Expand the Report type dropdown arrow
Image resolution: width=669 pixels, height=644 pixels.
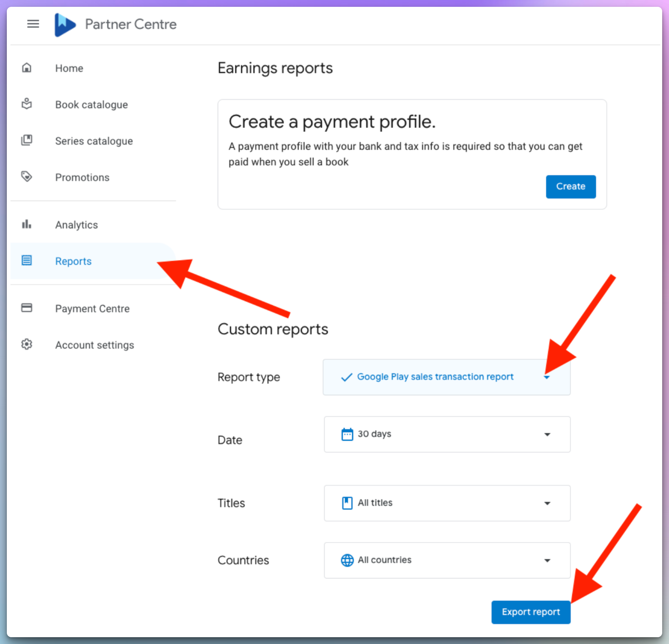tap(547, 377)
